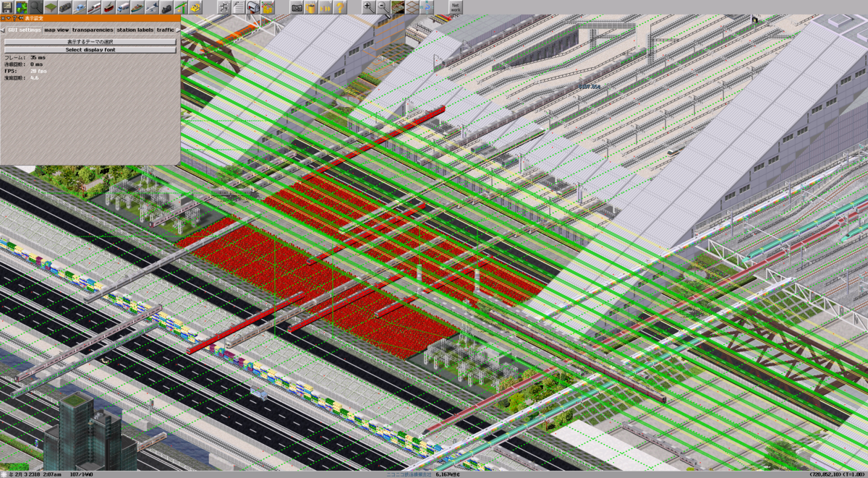Toggle the grid display icon
868x478 pixels.
click(412, 7)
